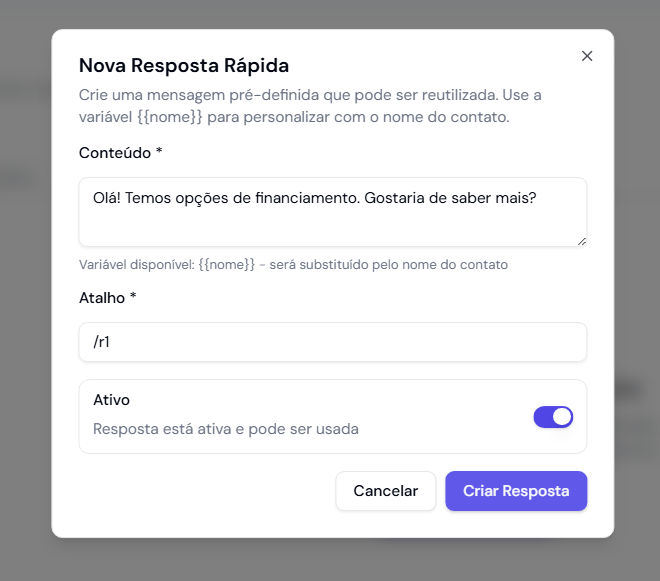Click the "Ativo" label text
660x581 pixels.
[112, 400]
